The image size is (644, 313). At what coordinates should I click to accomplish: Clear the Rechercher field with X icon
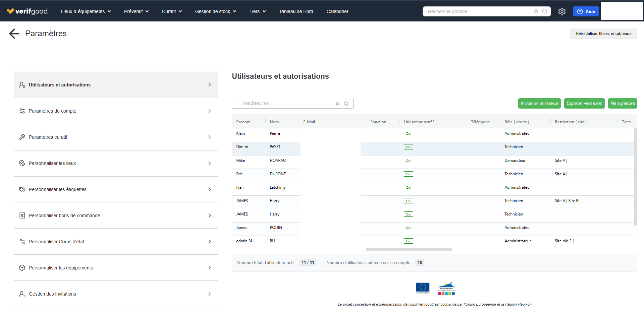tap(337, 104)
